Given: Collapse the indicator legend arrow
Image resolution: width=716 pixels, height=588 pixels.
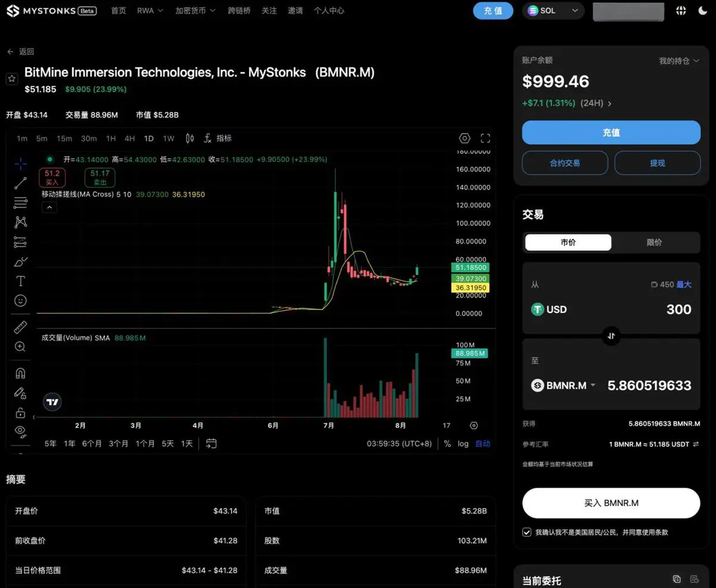Looking at the screenshot, I should (x=50, y=207).
